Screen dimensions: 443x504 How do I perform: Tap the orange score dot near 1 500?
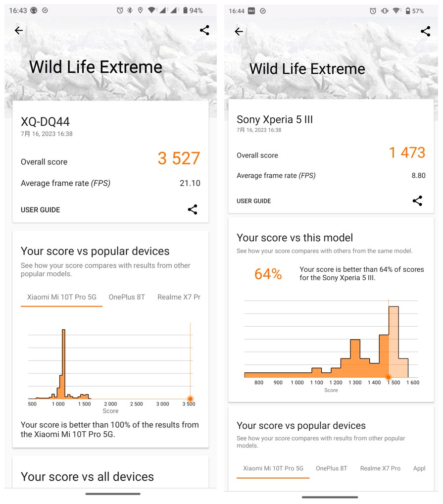tap(389, 377)
